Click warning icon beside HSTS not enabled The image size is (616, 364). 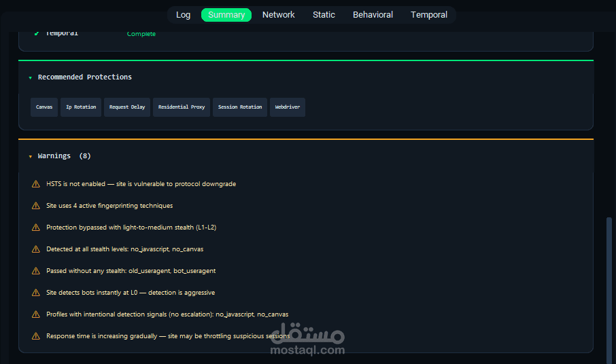point(36,184)
